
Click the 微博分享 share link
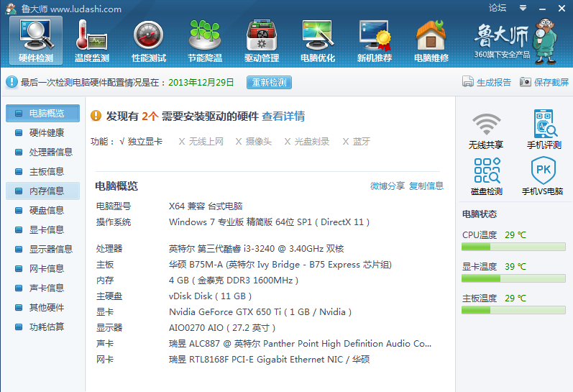(388, 186)
